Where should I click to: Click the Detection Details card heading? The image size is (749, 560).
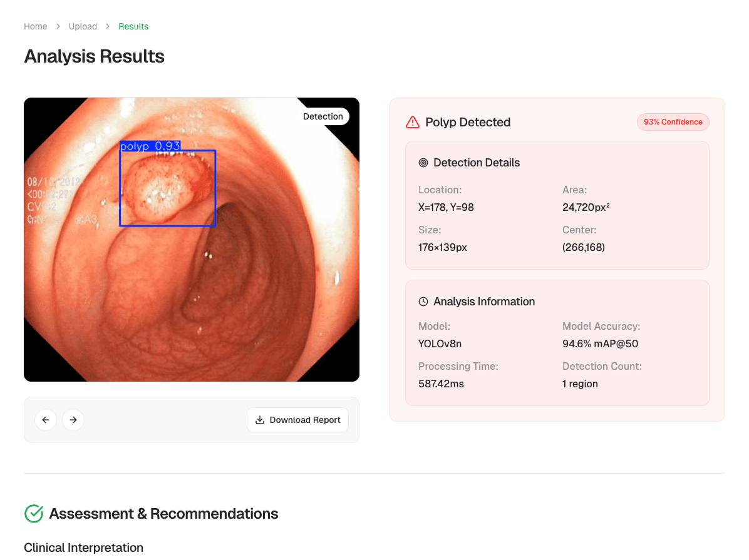tap(476, 163)
